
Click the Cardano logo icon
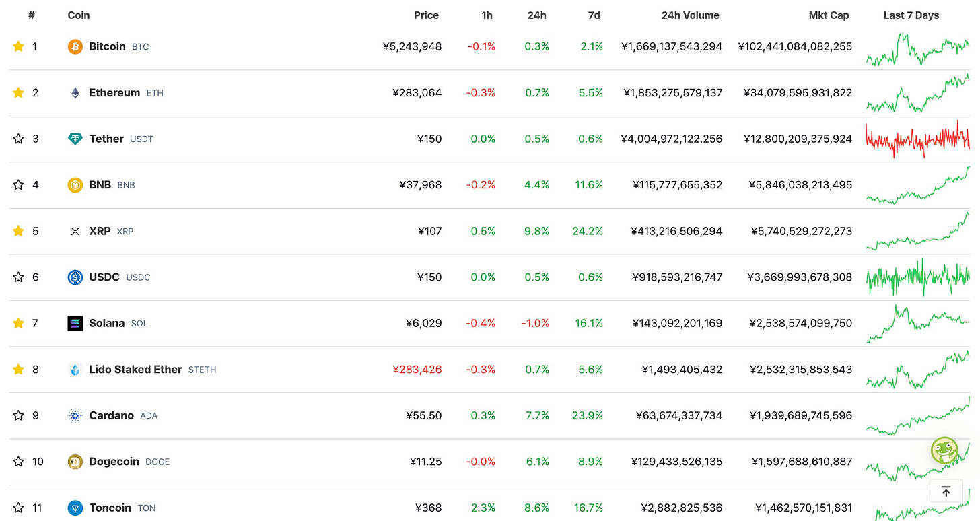click(75, 415)
